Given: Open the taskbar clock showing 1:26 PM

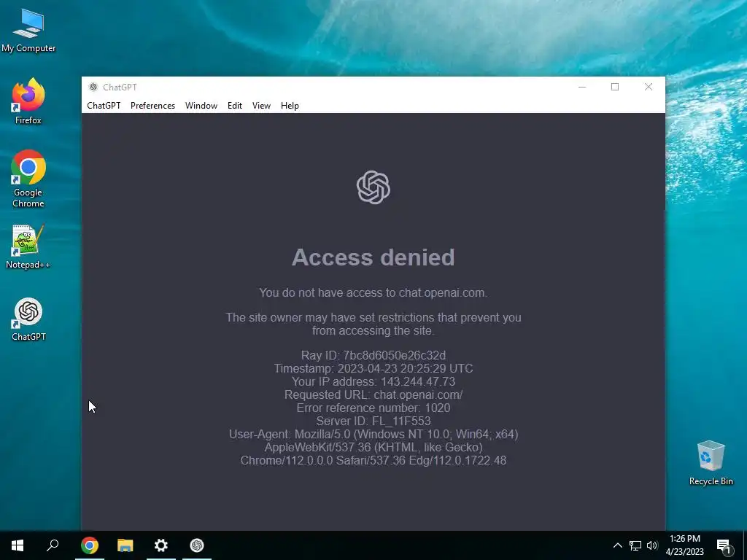Looking at the screenshot, I should click(684, 545).
